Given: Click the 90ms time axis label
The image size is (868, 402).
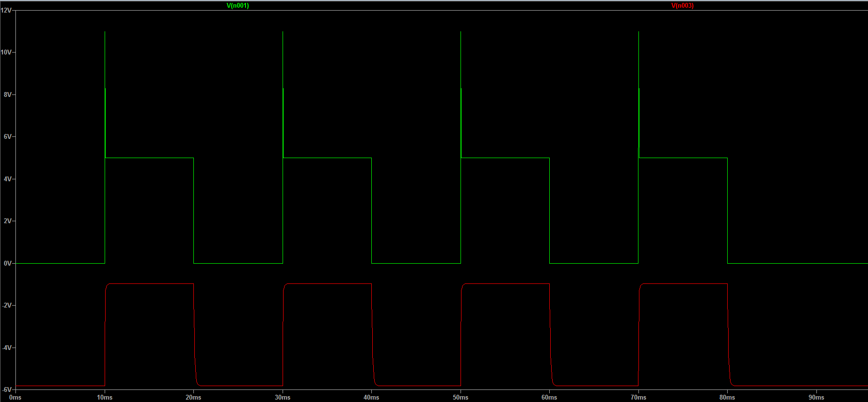Looking at the screenshot, I should 816,398.
